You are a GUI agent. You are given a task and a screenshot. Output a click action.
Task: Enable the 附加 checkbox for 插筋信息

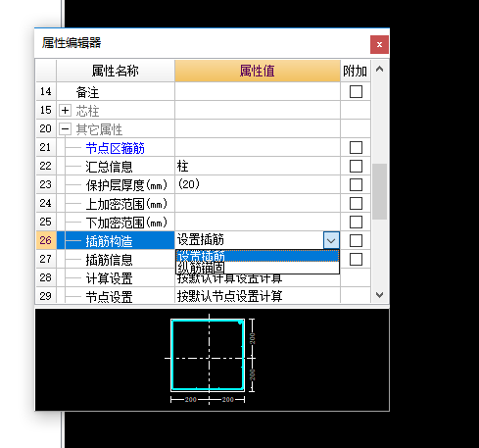coord(356,259)
